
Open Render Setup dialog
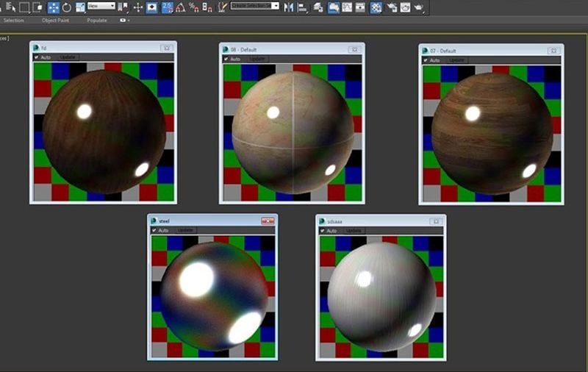click(x=392, y=7)
